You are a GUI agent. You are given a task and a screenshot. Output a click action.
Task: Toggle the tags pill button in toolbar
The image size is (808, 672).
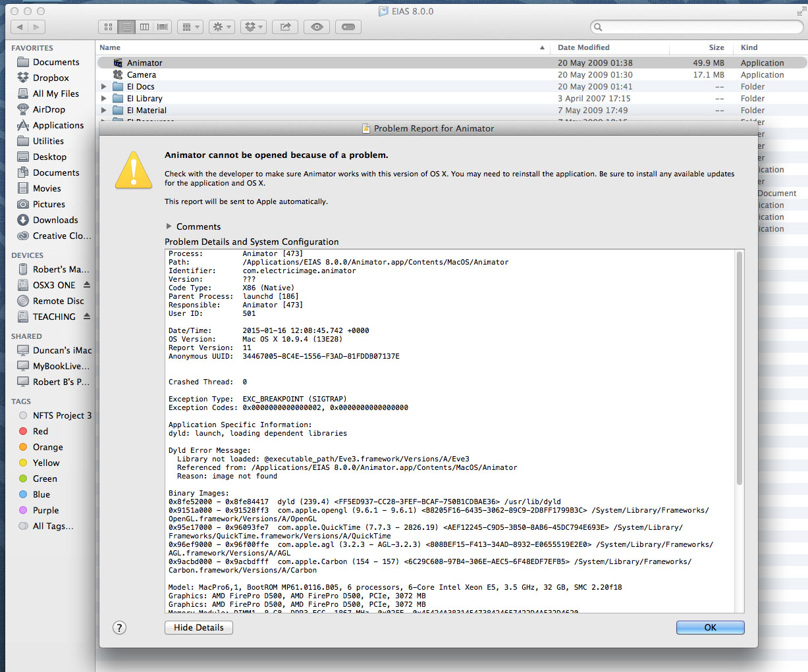tap(348, 26)
